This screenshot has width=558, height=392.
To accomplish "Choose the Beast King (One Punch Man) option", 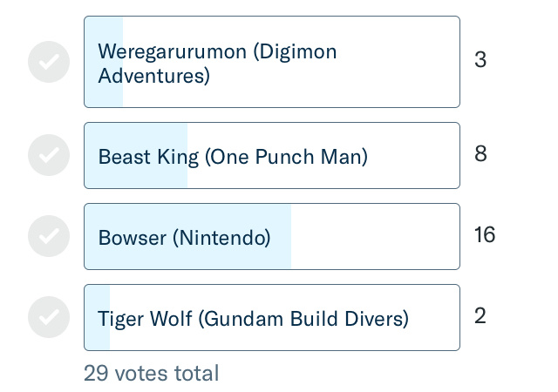I will (x=271, y=156).
